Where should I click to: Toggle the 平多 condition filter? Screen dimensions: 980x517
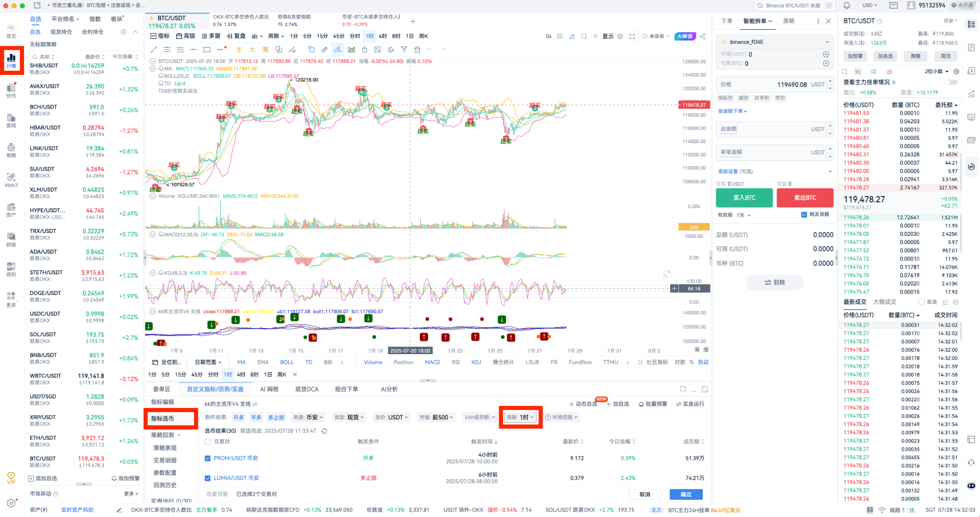256,418
